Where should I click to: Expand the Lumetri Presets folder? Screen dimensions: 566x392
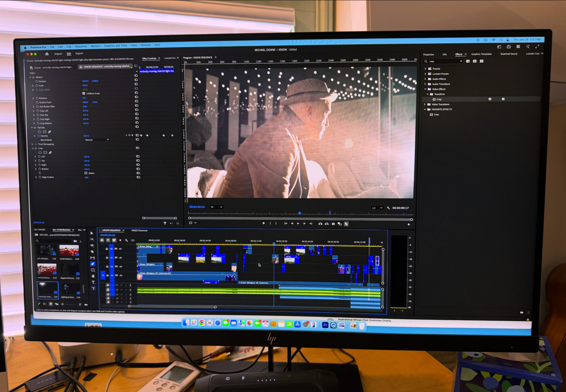(425, 74)
